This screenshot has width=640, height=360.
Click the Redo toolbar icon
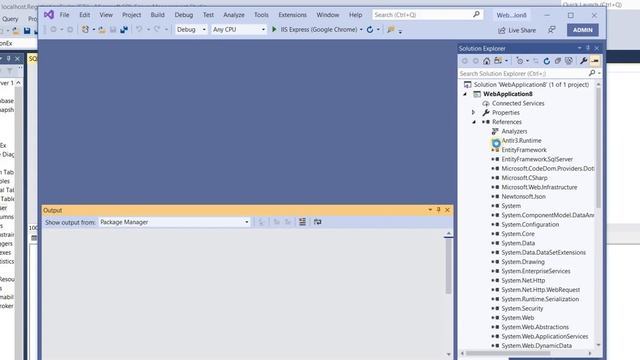(157, 29)
